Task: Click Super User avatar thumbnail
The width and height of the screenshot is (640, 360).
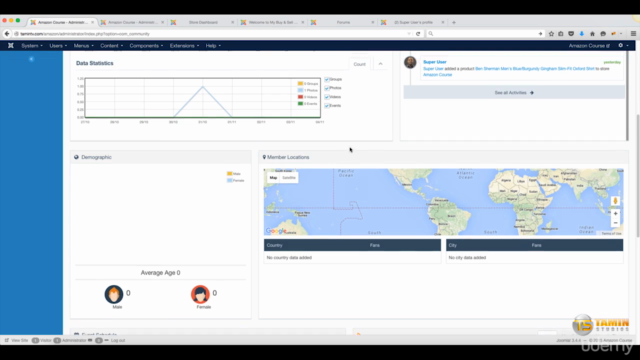Action: click(410, 62)
